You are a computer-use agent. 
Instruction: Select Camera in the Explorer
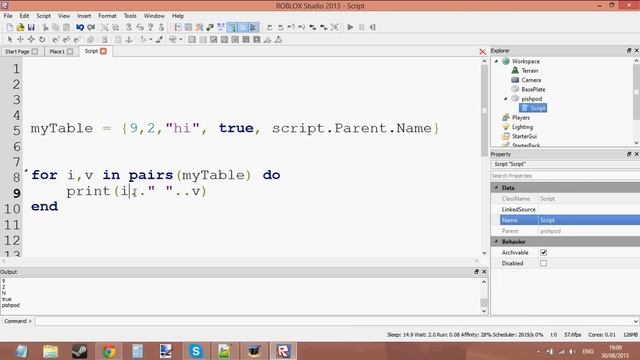click(531, 80)
